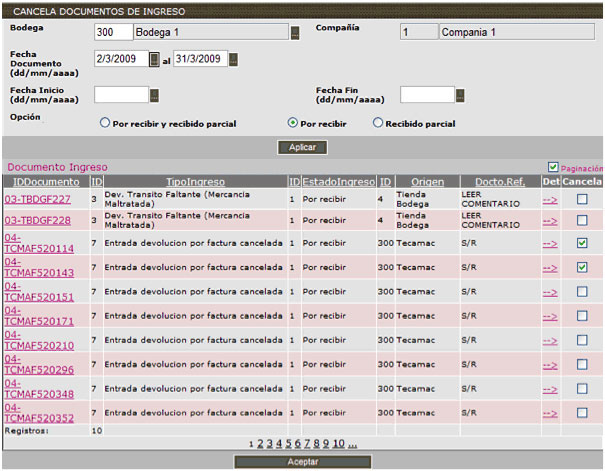Image resolution: width=605 pixels, height=471 pixels.
Task: Check Cancela box for 04-TCMAF520348
Action: click(582, 389)
